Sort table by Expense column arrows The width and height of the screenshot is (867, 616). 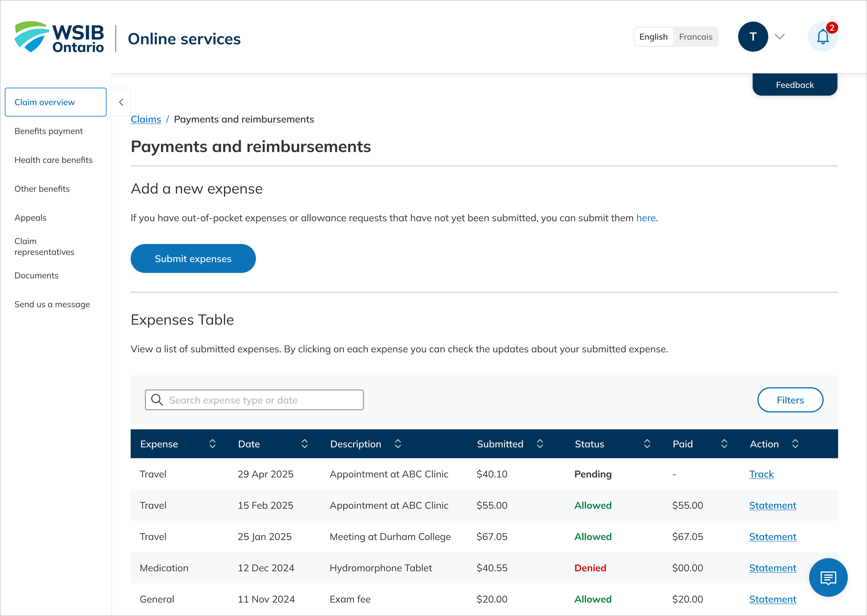click(213, 444)
